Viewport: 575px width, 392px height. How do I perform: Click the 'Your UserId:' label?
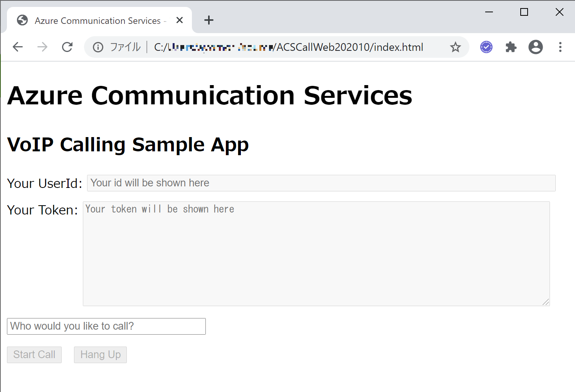pos(45,183)
